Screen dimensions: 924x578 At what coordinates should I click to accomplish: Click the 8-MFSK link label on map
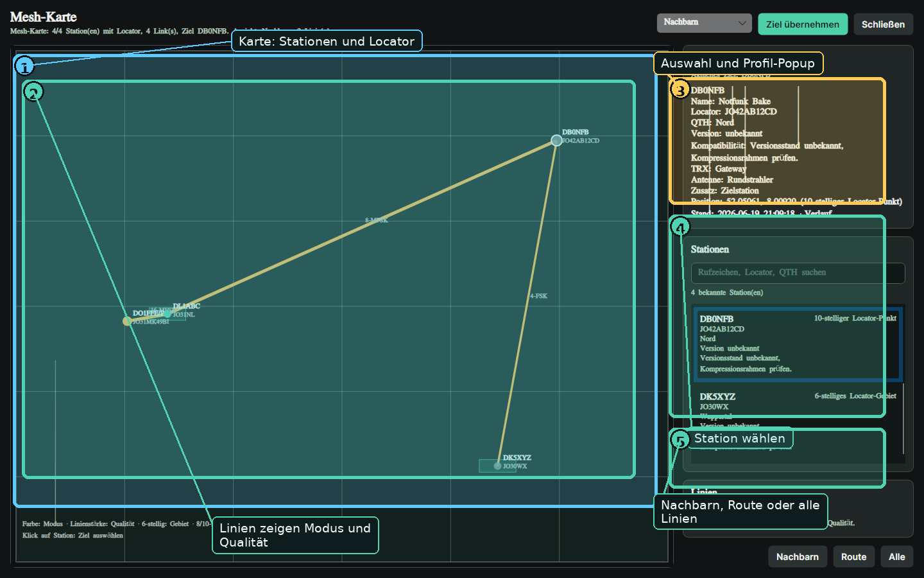point(377,220)
